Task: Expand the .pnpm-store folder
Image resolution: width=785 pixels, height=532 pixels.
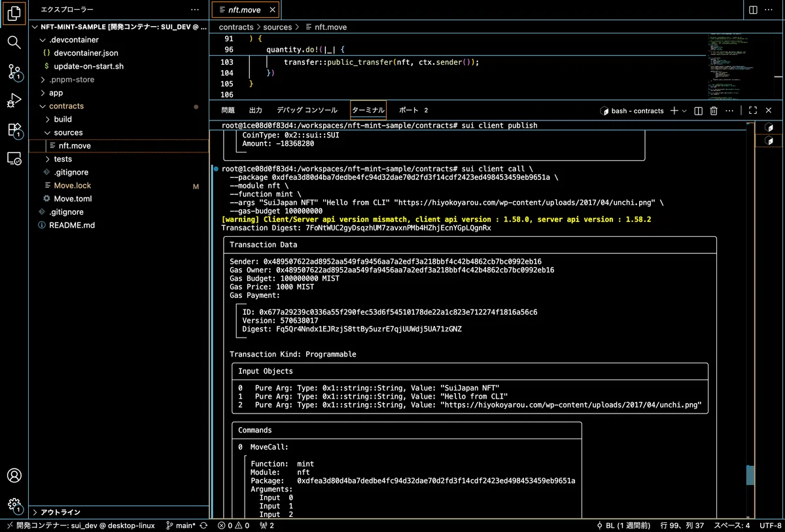Action: 118,79
